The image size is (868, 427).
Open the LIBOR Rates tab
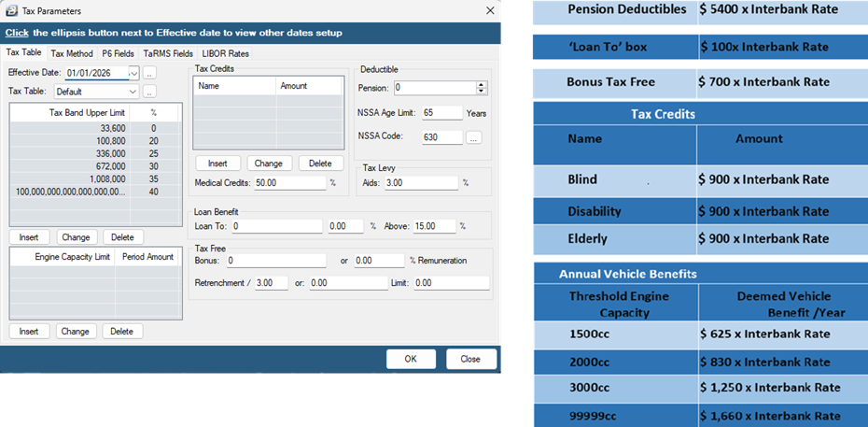225,53
